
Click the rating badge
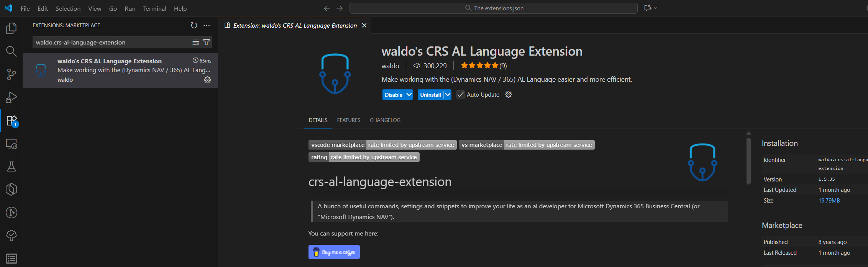tap(364, 157)
